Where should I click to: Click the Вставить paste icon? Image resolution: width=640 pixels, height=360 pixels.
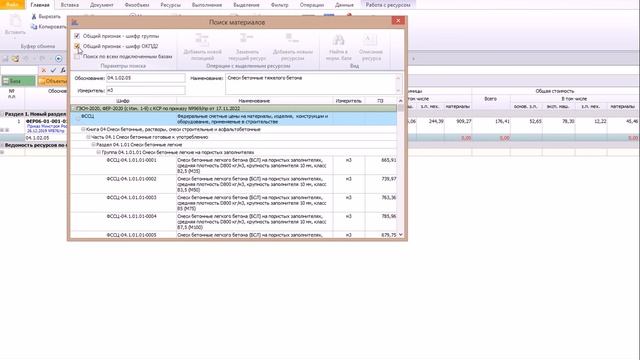pos(15,20)
